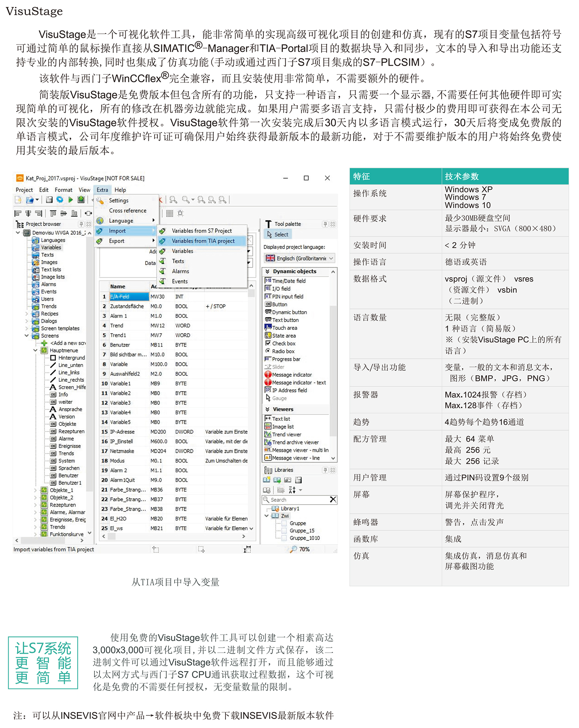This screenshot has height=728, width=579.
Task: Click the Align bottom edges toolbar icon
Action: pos(74,213)
